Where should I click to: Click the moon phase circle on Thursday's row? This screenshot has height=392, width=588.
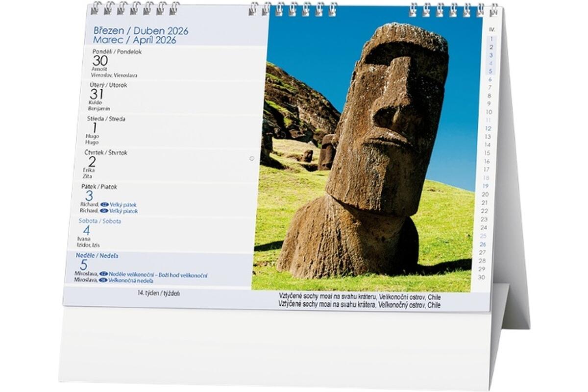pyautogui.click(x=251, y=158)
